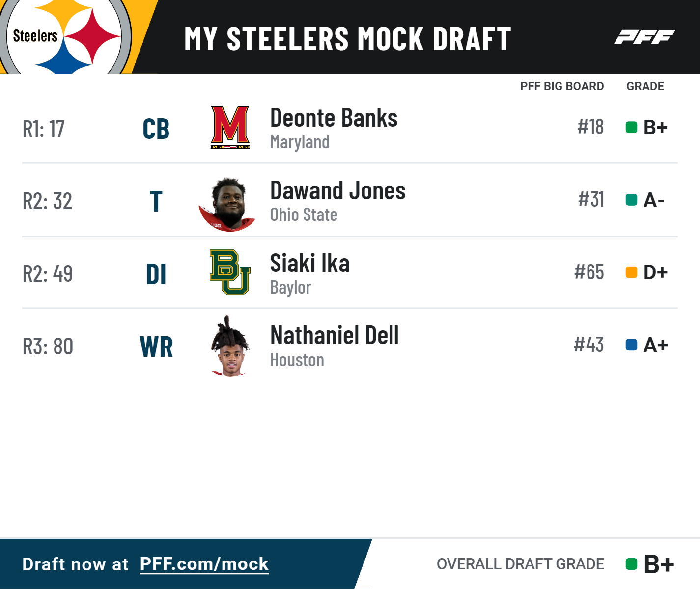This screenshot has width=700, height=589.
Task: Click the overall draft grade B+
Action: pyautogui.click(x=659, y=564)
